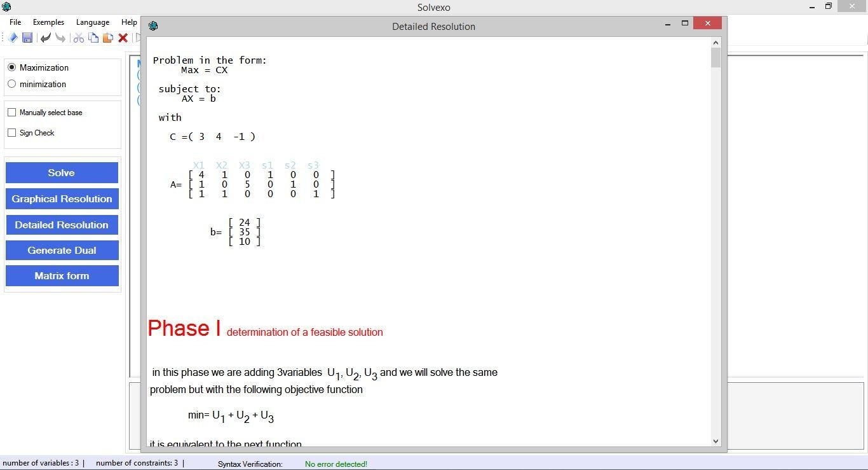This screenshot has height=470, width=868.
Task: Minimize the main Solvexo window
Action: (812, 6)
